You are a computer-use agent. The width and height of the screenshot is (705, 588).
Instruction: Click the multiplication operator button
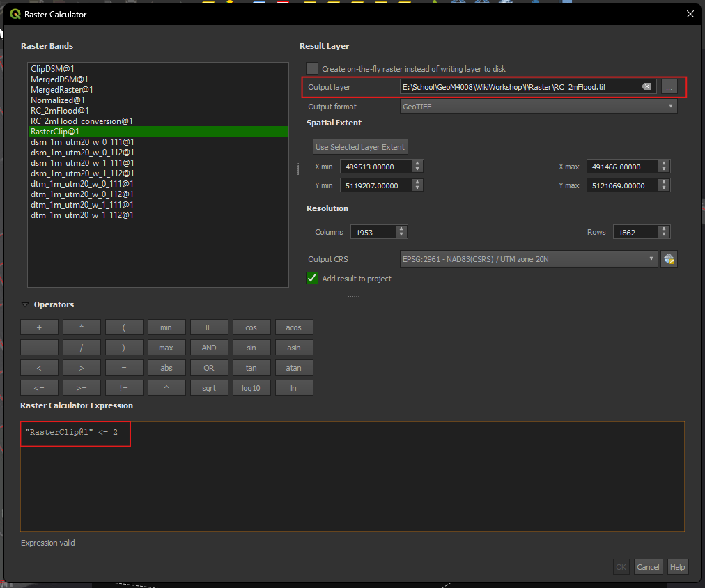click(x=82, y=327)
